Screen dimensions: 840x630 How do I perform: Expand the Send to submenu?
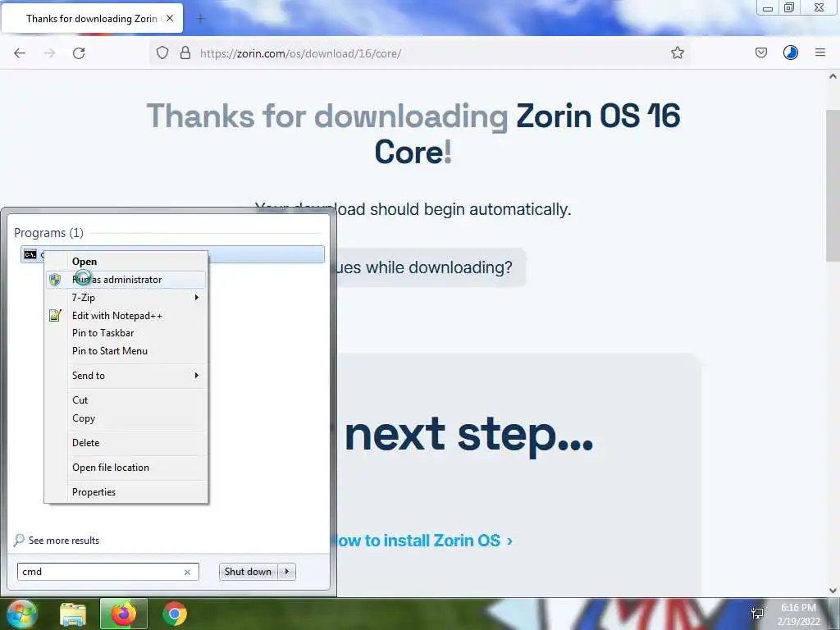tap(126, 376)
